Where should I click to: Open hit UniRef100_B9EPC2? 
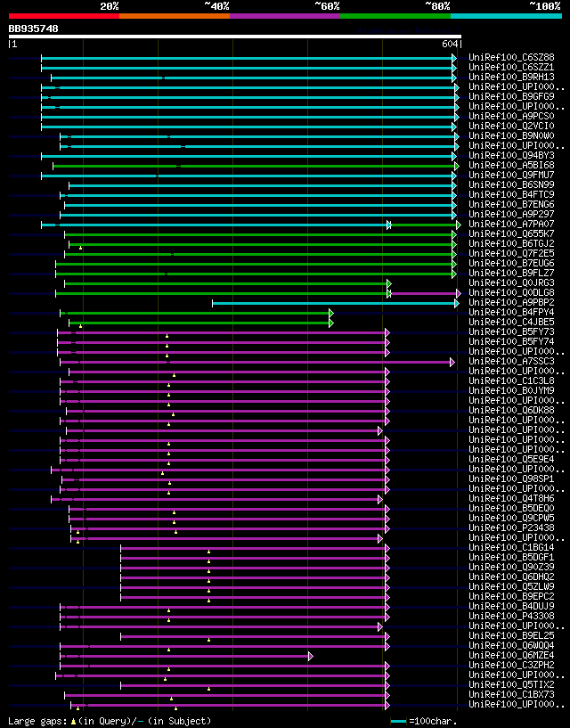click(x=511, y=597)
